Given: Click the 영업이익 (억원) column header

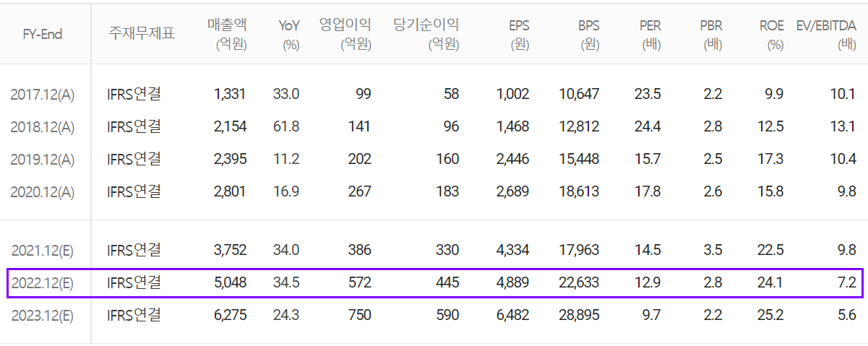Looking at the screenshot, I should pyautogui.click(x=345, y=34).
